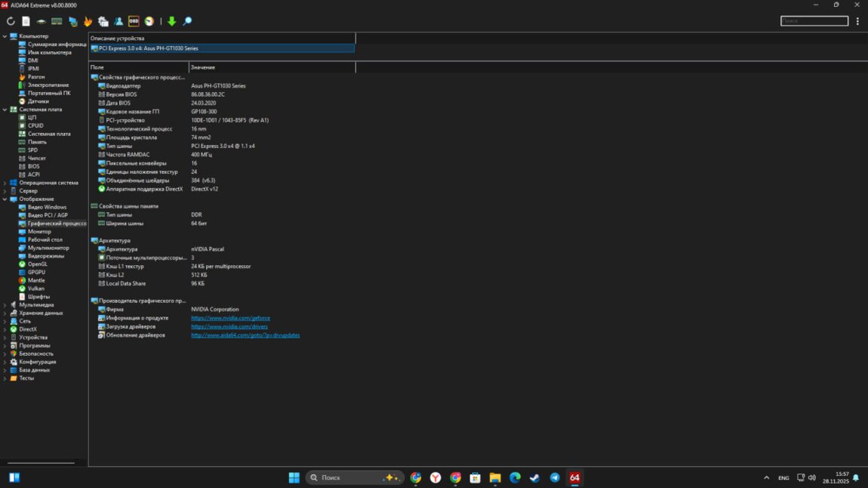Expand the Мультимедиа tree node
Screen dimensions: 868x488
point(5,305)
